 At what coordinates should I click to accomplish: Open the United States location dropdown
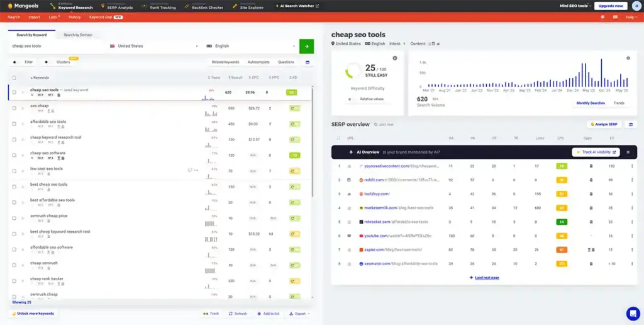tap(154, 47)
